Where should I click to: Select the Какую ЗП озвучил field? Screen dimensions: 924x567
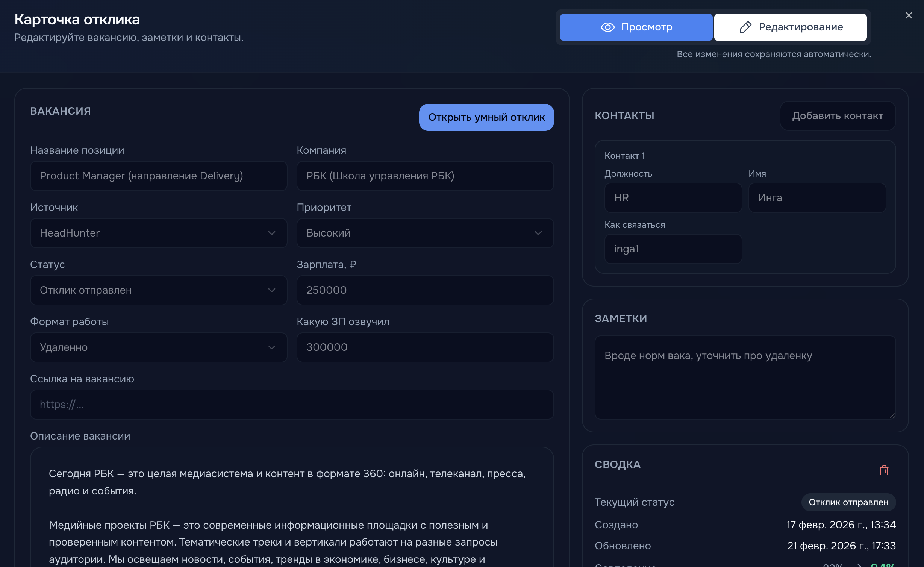click(425, 347)
